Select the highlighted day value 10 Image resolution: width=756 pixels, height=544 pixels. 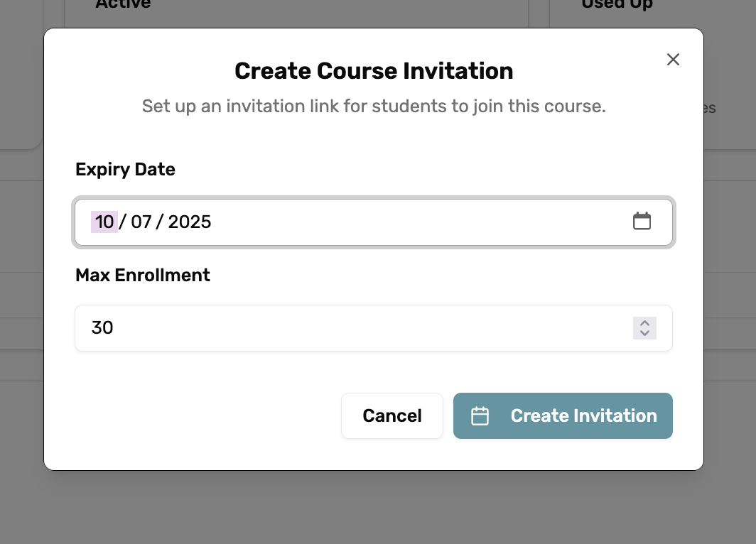click(x=104, y=222)
